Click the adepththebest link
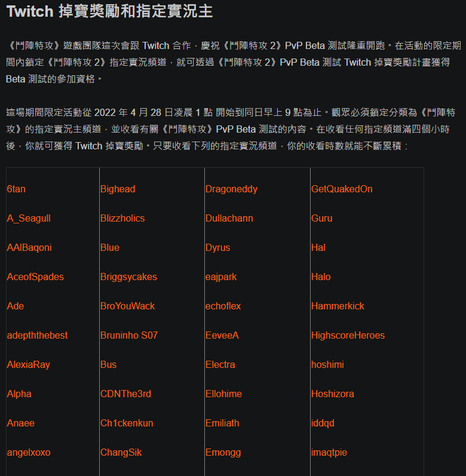Viewport: 466px width, 476px height. pos(38,335)
